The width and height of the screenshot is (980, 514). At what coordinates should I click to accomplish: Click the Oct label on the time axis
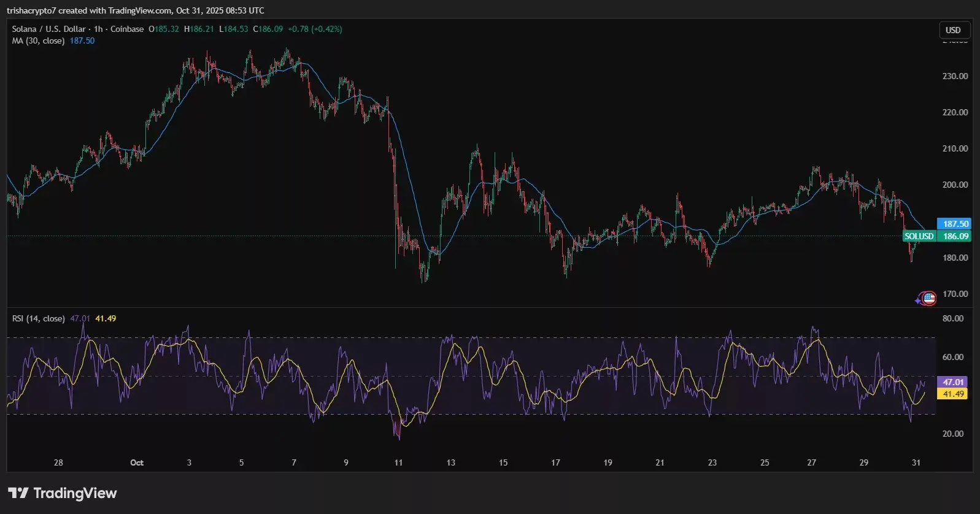click(137, 462)
